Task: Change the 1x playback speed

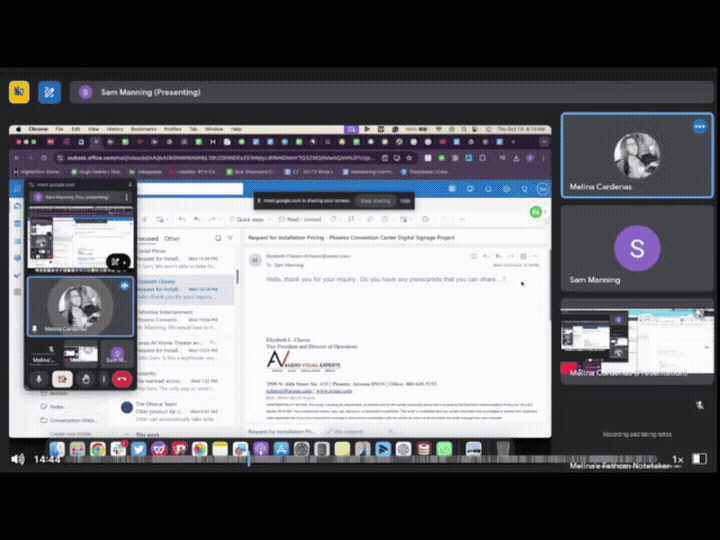Action: [677, 459]
